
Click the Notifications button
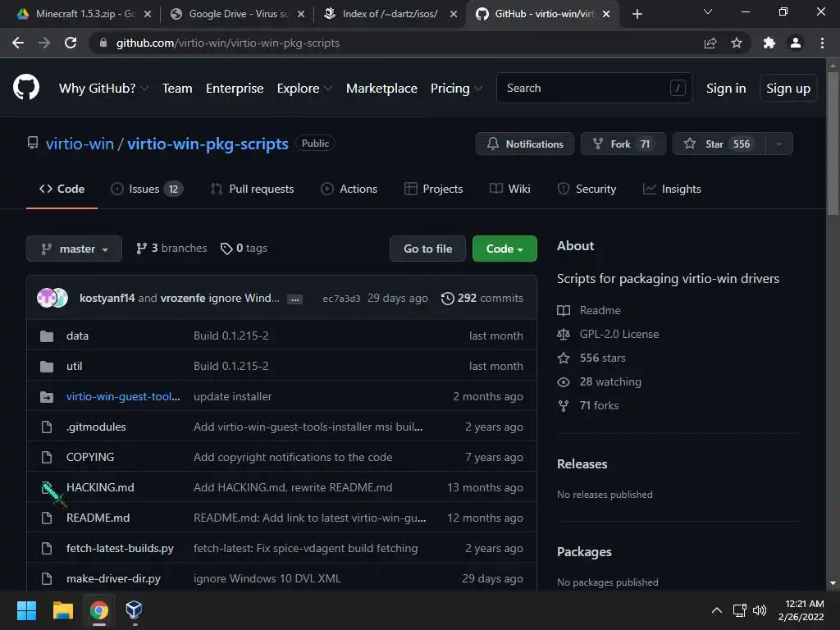click(524, 144)
